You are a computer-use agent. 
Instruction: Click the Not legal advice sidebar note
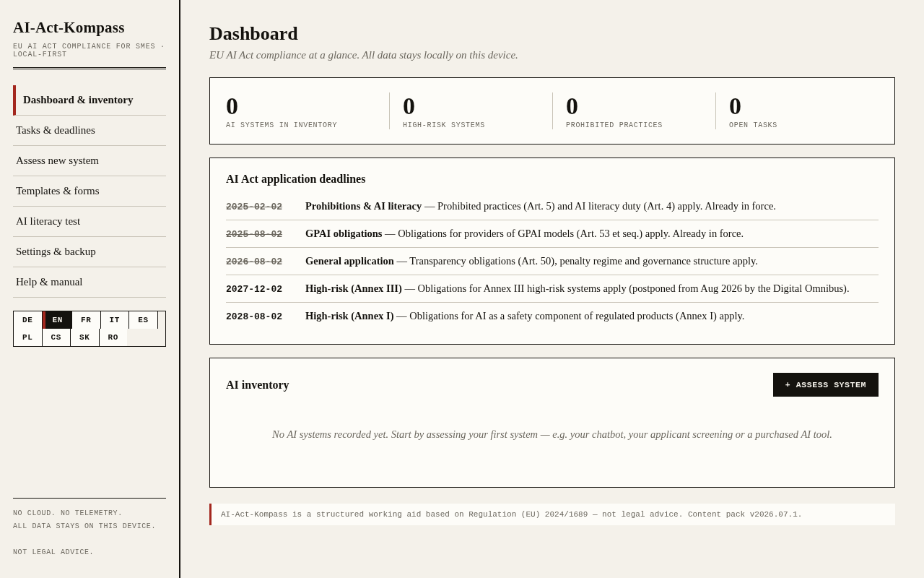(x=53, y=552)
